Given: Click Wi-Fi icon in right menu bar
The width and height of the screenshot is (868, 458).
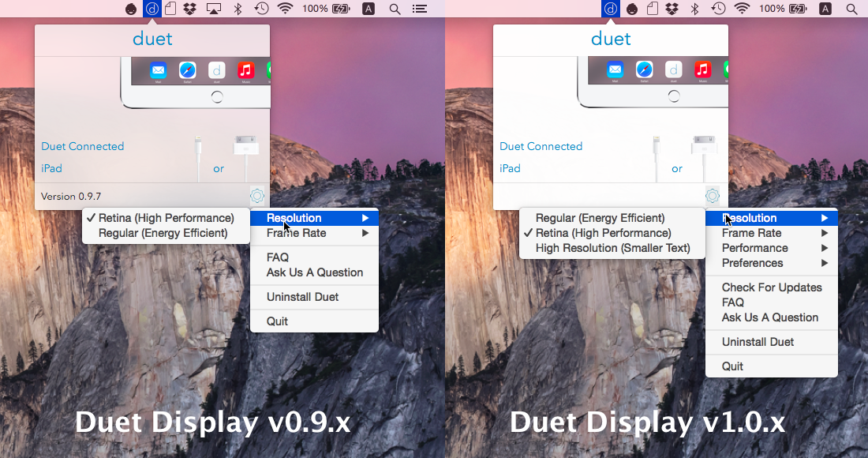Looking at the screenshot, I should [743, 9].
